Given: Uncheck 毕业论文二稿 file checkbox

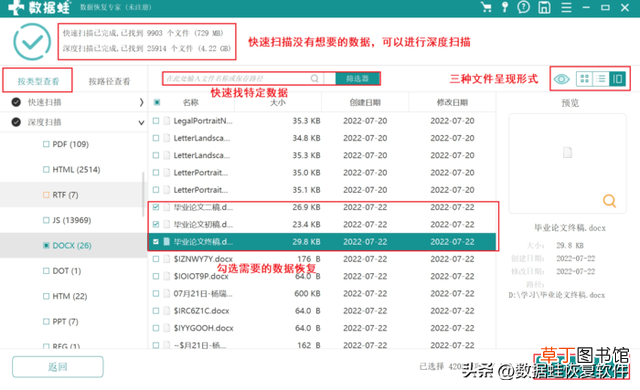Looking at the screenshot, I should point(156,207).
